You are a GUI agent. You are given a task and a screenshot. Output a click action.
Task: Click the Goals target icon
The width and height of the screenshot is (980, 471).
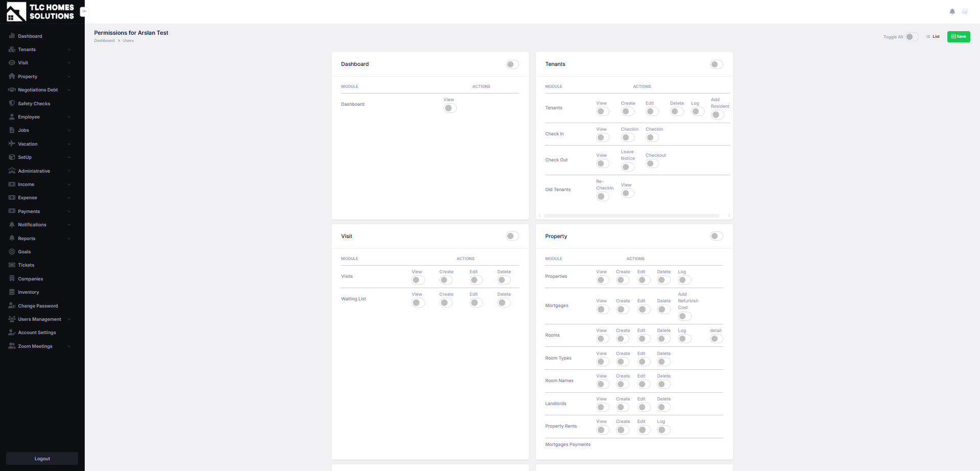tap(12, 252)
